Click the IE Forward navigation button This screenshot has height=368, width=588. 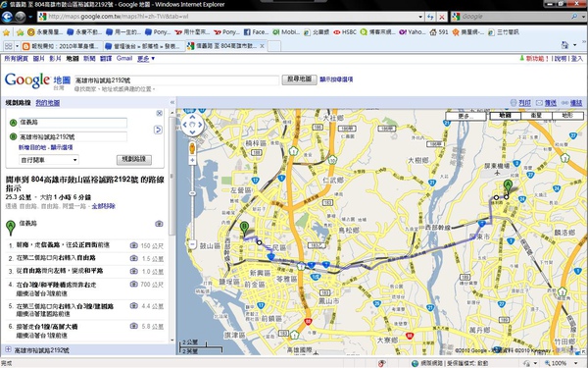[x=20, y=17]
